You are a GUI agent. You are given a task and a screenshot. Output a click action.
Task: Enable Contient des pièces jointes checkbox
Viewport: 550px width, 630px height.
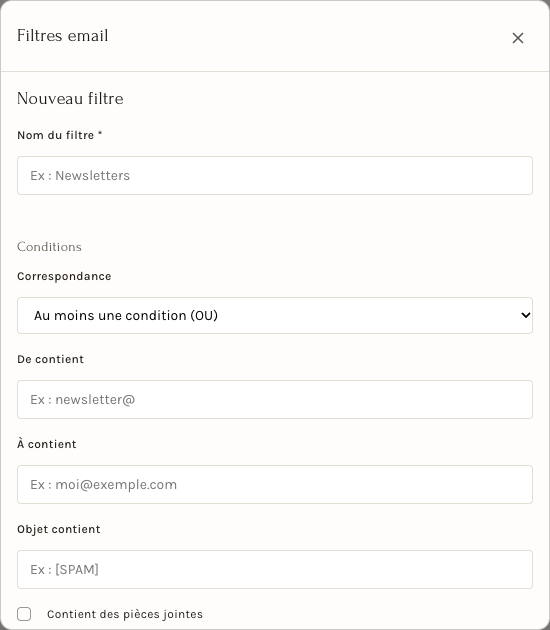point(24,614)
